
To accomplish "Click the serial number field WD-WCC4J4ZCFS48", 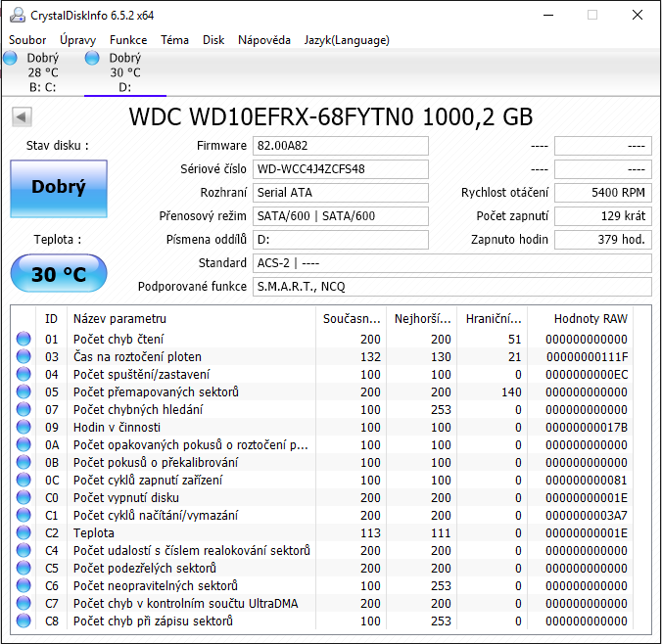I will [341, 169].
